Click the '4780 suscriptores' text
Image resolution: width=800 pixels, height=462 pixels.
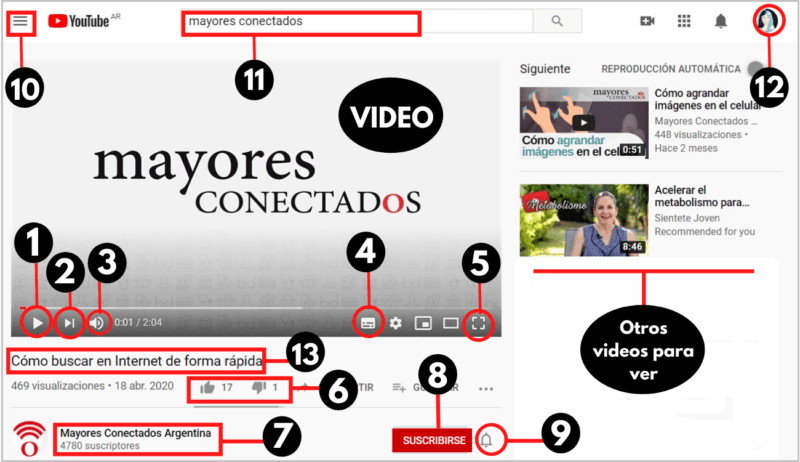click(100, 446)
